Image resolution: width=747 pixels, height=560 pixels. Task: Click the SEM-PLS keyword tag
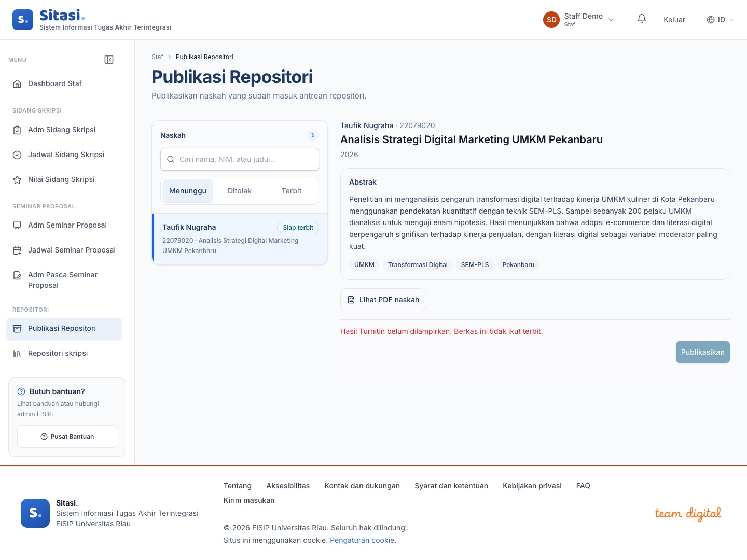tap(475, 265)
